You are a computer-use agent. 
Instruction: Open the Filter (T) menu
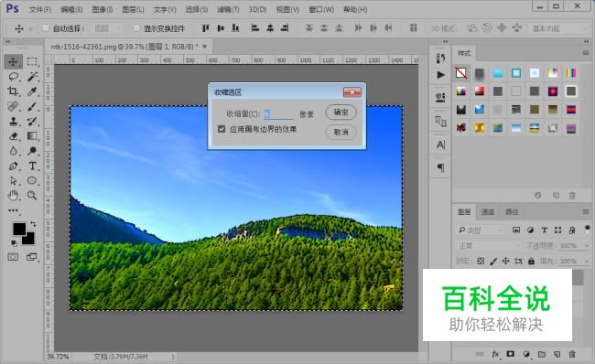point(228,9)
